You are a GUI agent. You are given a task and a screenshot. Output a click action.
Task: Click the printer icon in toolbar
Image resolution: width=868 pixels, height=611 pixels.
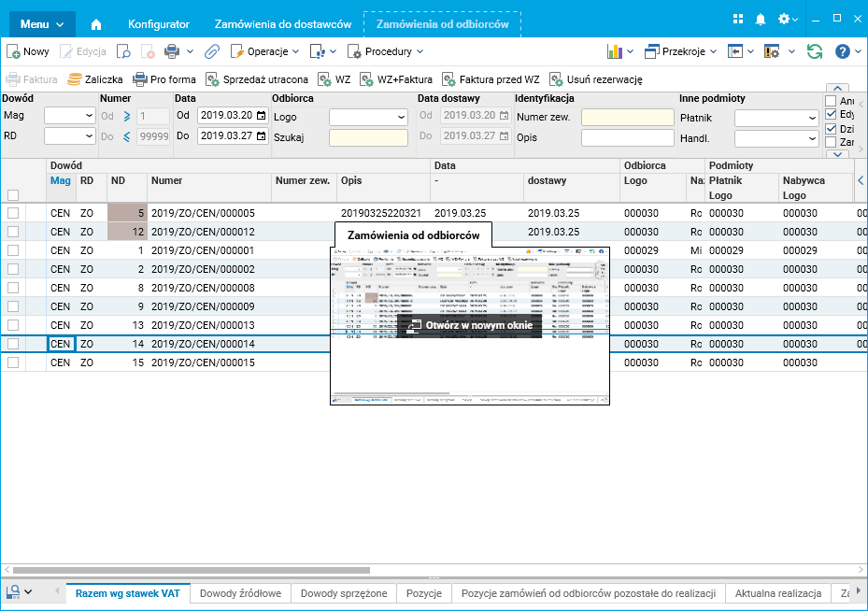(172, 51)
